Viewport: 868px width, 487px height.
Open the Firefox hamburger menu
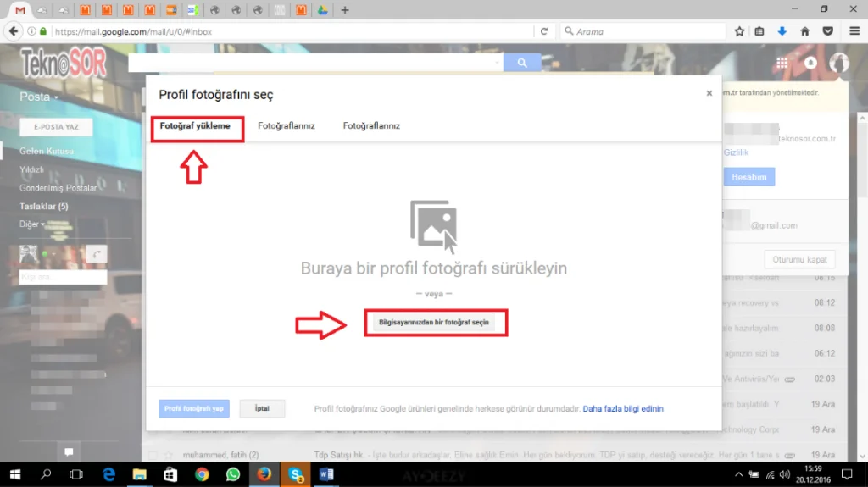click(854, 31)
